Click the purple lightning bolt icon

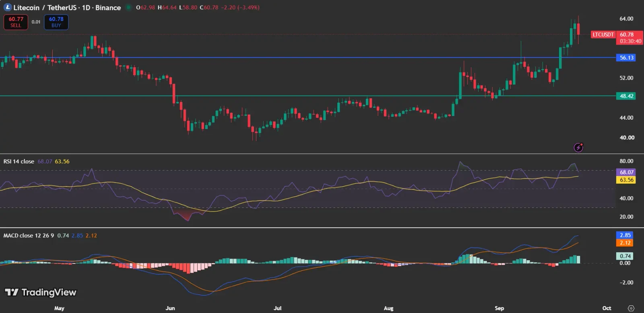[578, 147]
